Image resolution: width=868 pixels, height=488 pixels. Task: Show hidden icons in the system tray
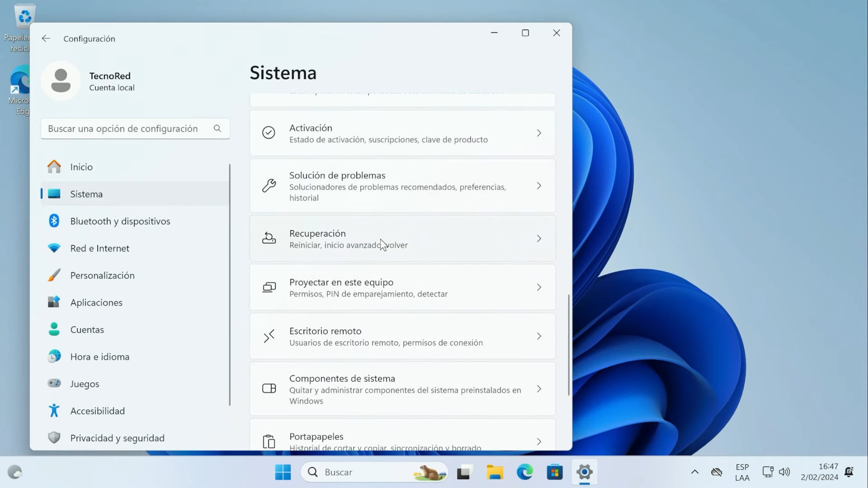coord(695,472)
